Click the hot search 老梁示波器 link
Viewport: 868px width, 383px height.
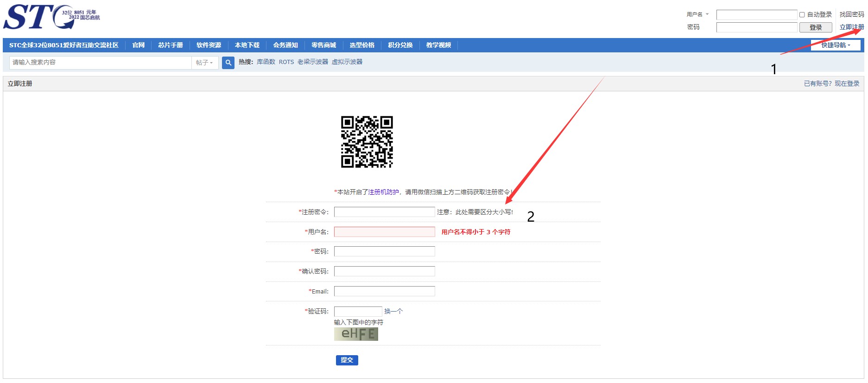tap(313, 62)
